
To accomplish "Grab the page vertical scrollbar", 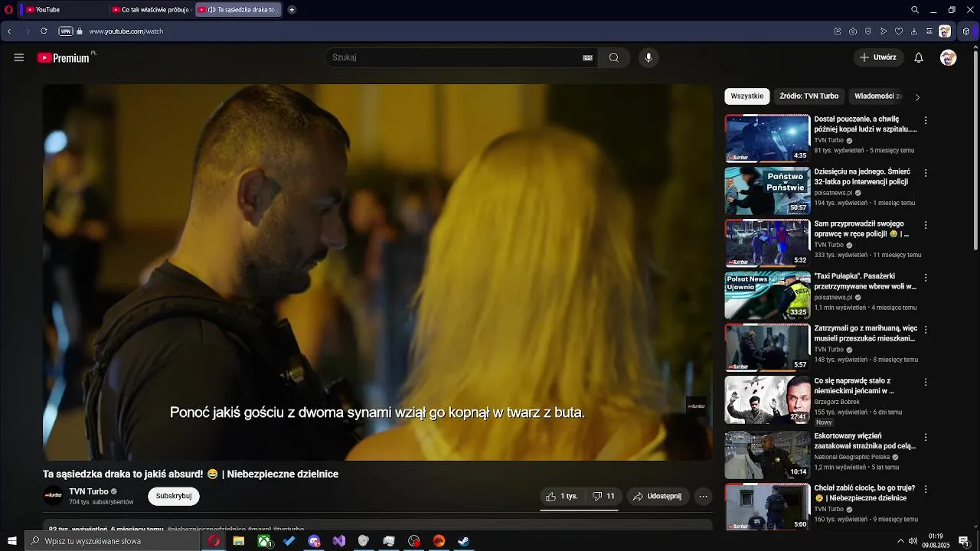I will coord(975,149).
